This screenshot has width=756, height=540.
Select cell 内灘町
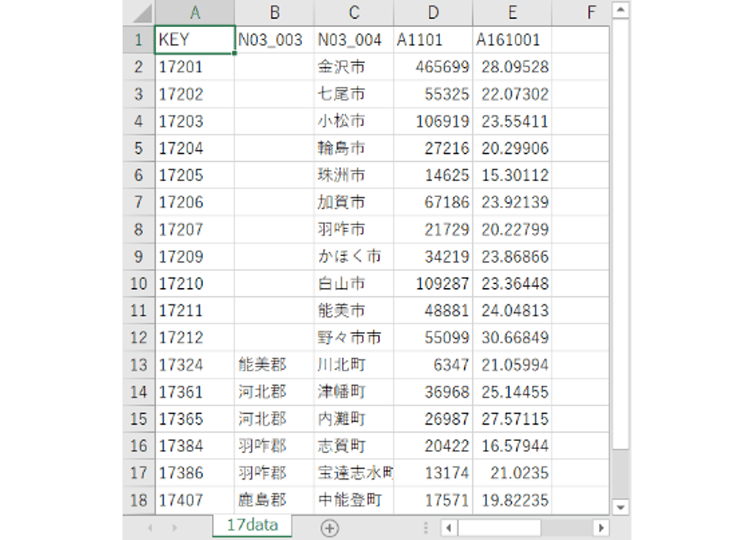[x=354, y=419]
